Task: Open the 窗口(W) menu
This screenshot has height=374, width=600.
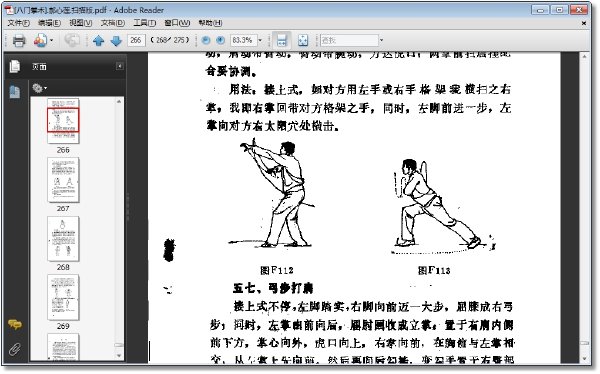Action: (x=177, y=23)
